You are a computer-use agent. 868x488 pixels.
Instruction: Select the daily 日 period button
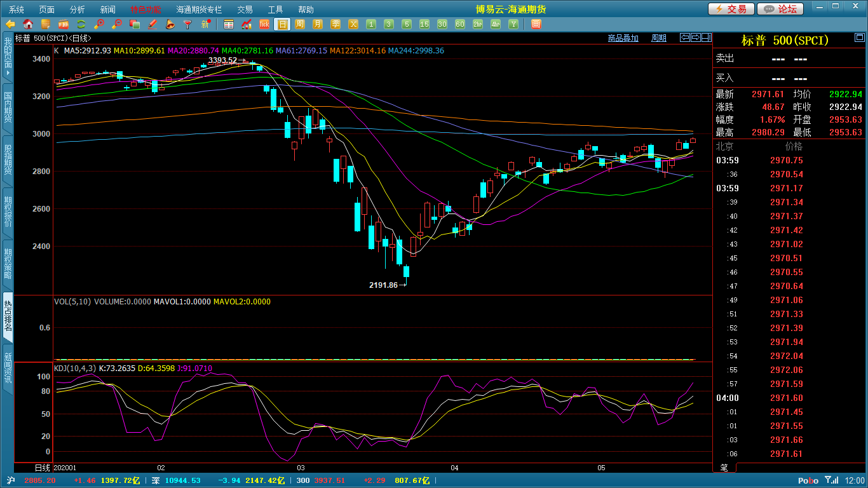pos(282,24)
